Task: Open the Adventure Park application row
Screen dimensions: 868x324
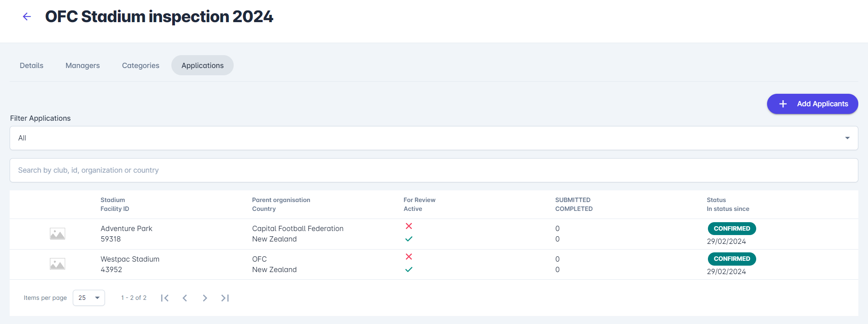Action: 126,229
